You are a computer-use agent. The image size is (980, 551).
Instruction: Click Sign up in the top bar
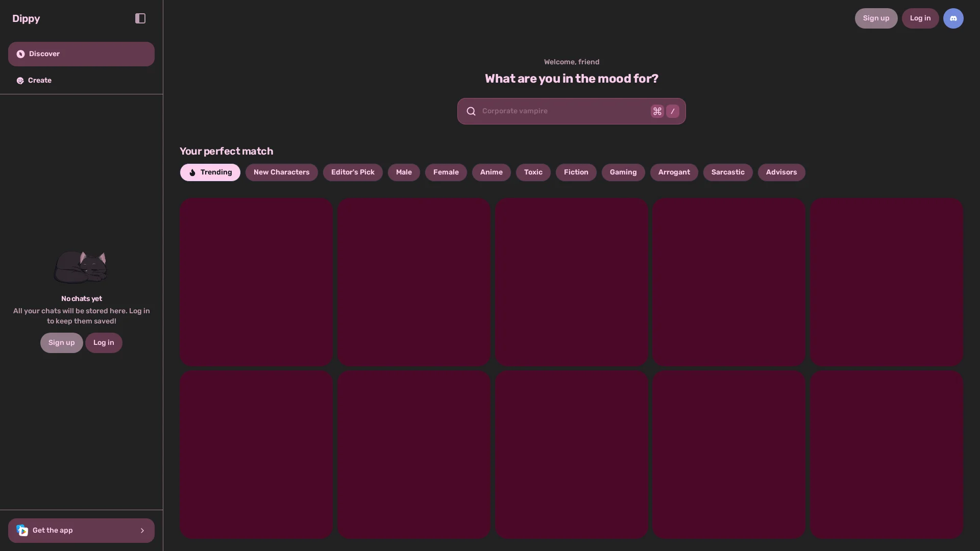[876, 18]
